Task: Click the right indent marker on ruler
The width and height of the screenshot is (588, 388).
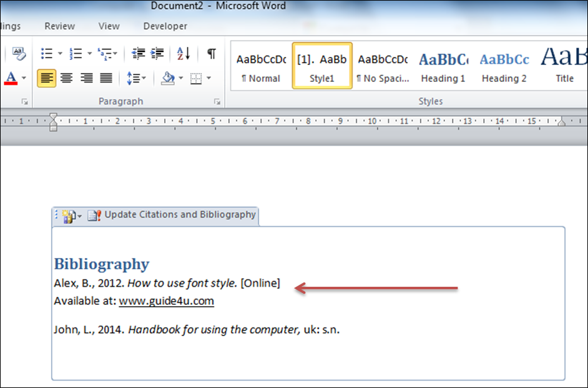Action: click(x=561, y=121)
